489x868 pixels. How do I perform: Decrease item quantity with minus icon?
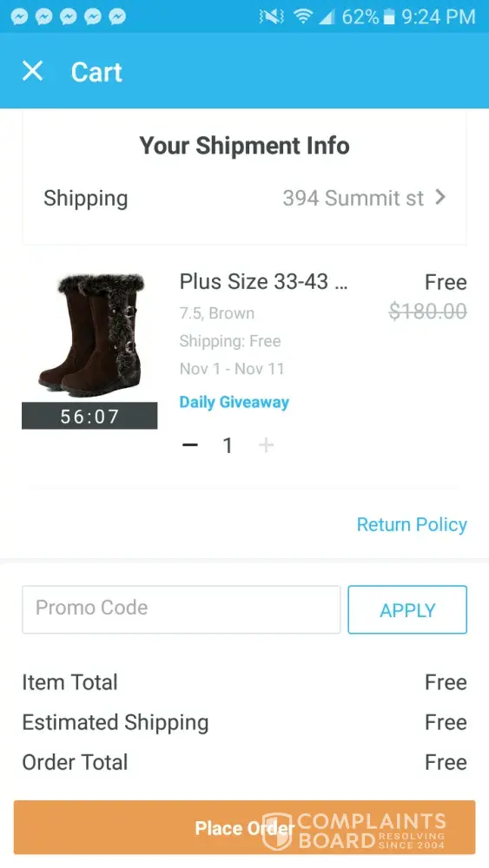pyautogui.click(x=190, y=445)
